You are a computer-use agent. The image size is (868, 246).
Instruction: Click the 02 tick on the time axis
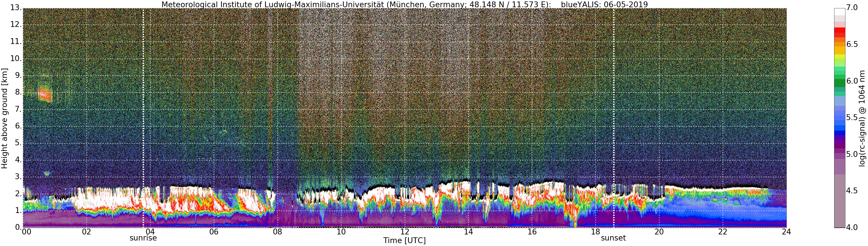(x=87, y=232)
